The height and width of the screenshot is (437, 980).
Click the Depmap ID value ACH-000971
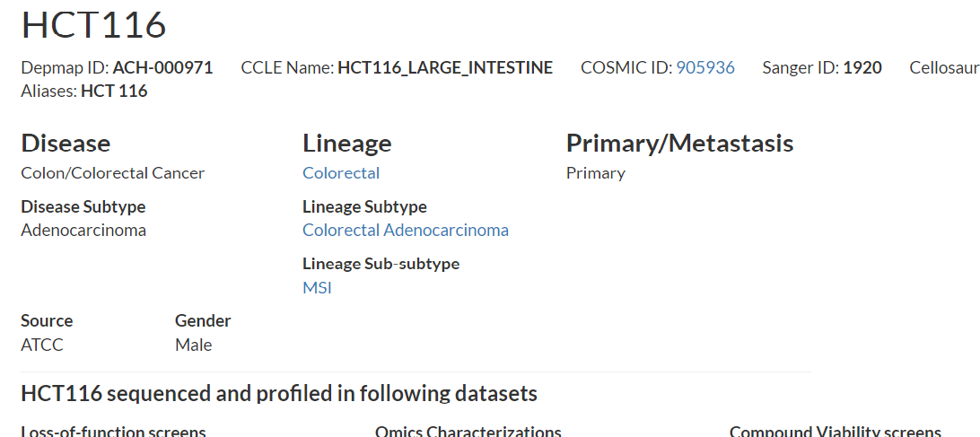(162, 67)
